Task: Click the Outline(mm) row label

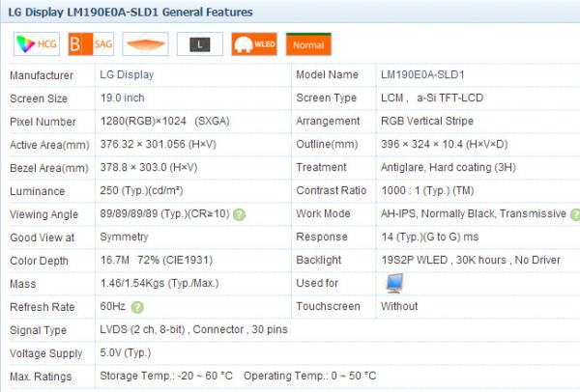Action: tap(327, 144)
